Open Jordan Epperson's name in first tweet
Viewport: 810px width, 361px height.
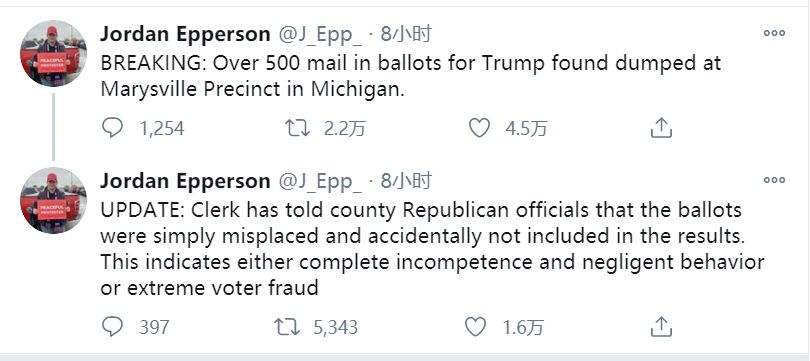(x=185, y=35)
